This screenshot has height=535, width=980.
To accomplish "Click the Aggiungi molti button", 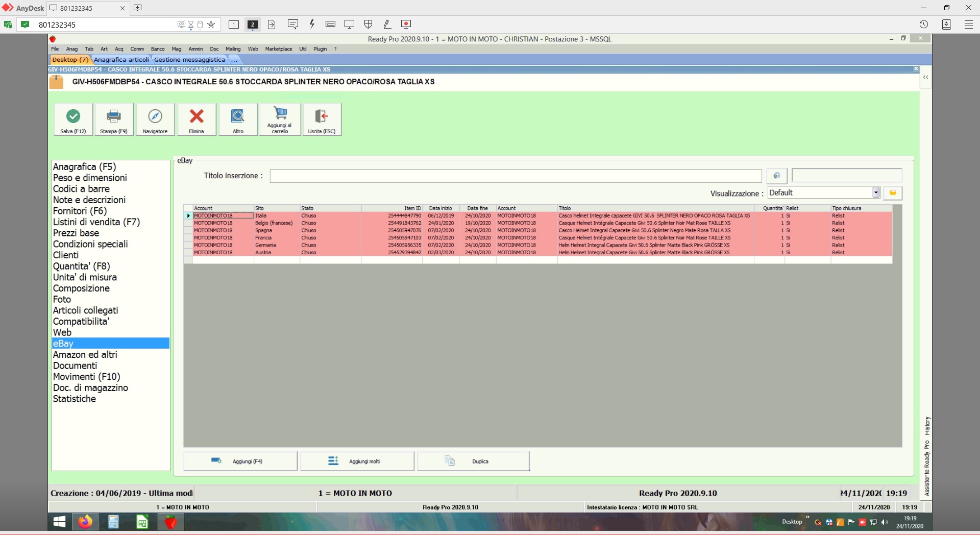I will pos(357,461).
